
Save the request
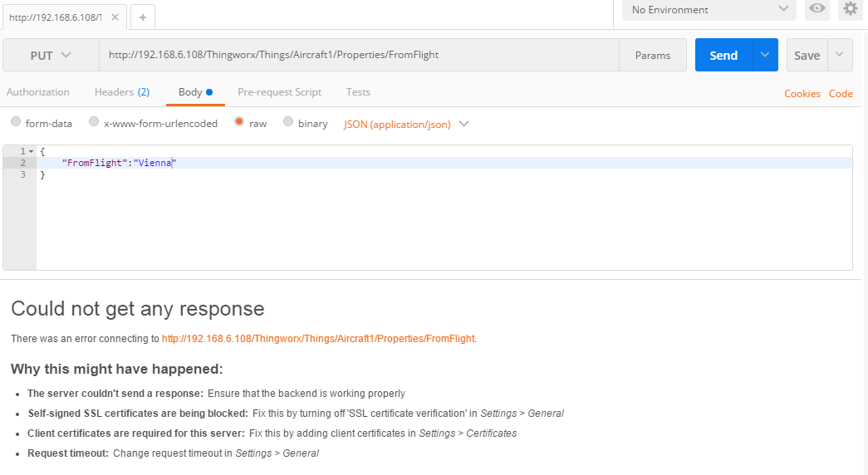click(807, 56)
